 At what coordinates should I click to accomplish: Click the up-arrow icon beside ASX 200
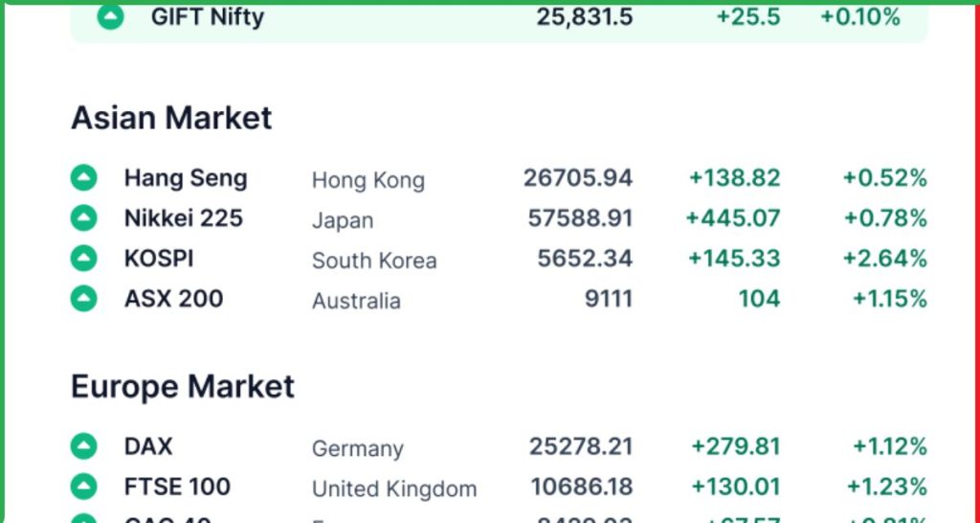click(84, 299)
